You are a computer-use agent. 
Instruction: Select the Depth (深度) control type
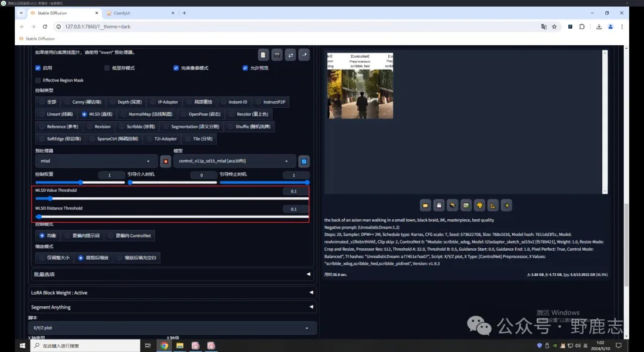[126, 102]
